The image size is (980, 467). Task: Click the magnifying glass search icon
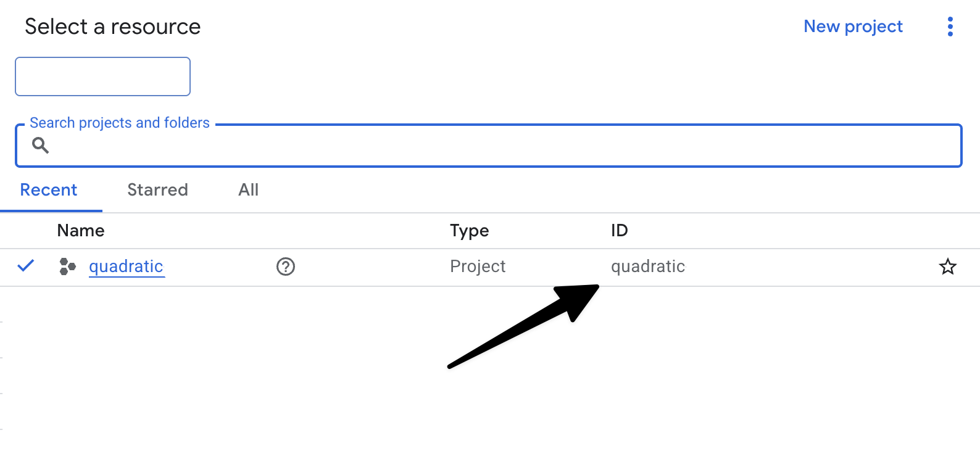tap(40, 146)
